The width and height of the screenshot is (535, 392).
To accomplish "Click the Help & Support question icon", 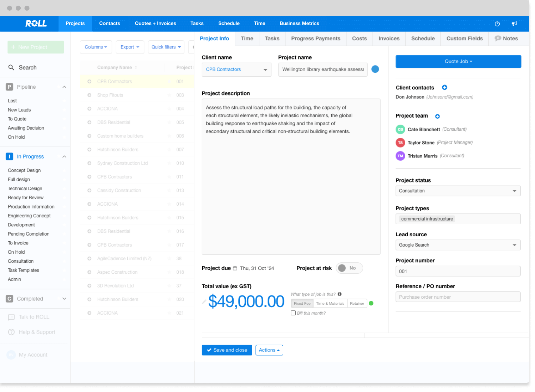I will coord(11,332).
